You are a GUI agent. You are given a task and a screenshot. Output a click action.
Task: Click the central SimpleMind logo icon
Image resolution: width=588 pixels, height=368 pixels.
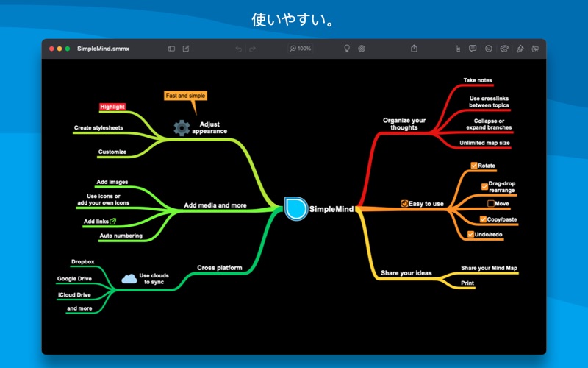(295, 208)
